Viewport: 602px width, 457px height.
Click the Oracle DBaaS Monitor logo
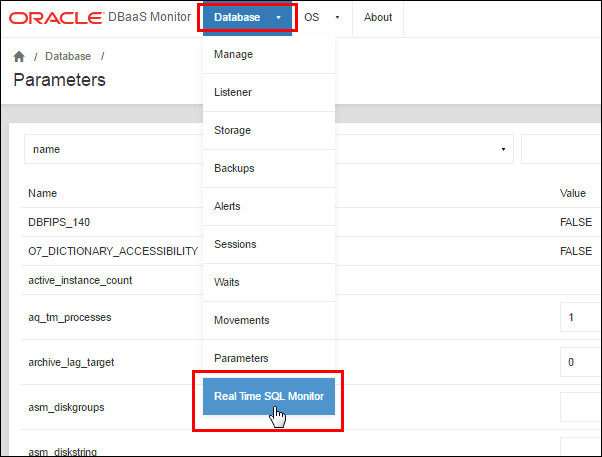pos(100,17)
